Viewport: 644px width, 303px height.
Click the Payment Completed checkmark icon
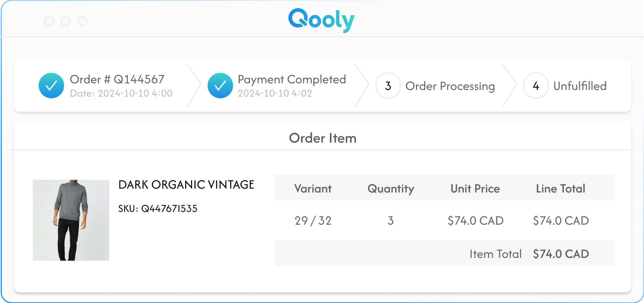click(x=220, y=86)
